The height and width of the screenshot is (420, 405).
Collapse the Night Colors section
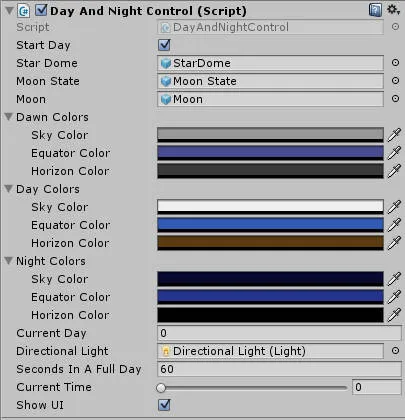pos(8,261)
